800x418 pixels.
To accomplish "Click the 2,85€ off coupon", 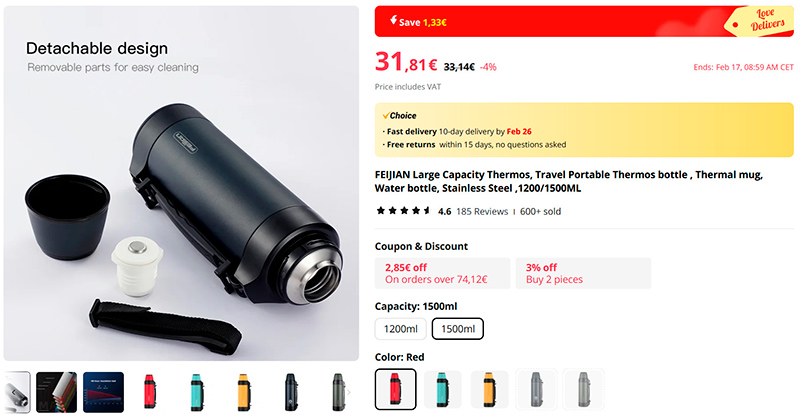I will click(x=442, y=273).
